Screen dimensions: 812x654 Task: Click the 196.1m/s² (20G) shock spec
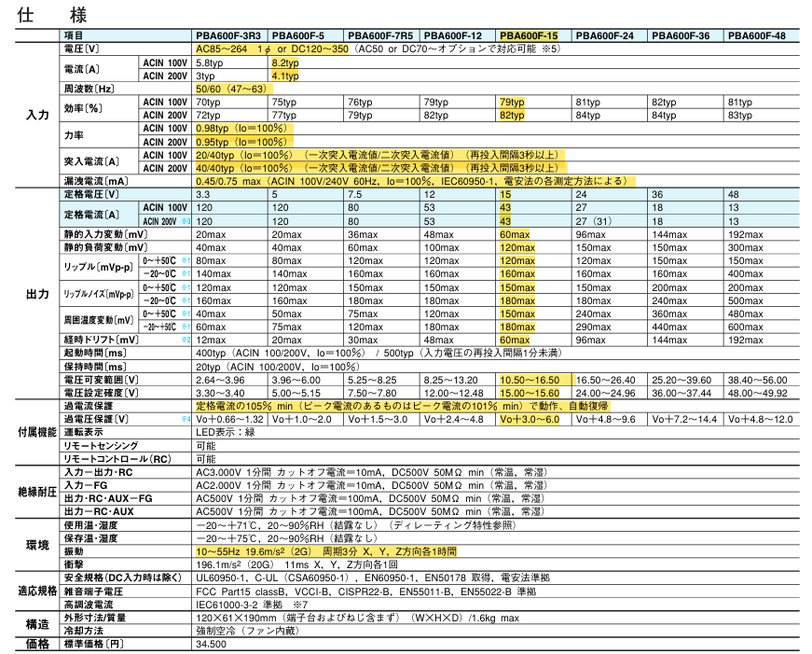click(296, 564)
